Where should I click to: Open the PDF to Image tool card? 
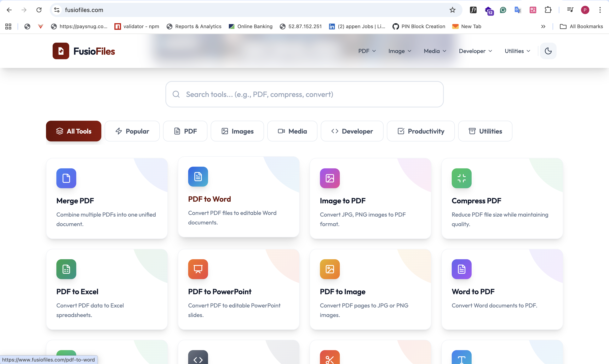370,289
